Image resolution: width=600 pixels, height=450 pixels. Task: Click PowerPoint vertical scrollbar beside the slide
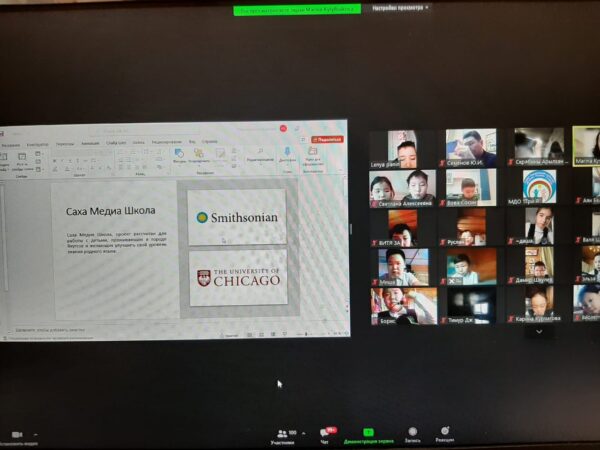tap(347, 245)
